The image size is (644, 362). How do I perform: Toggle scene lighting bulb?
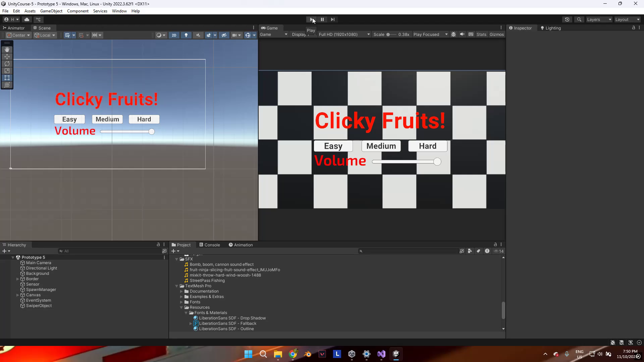[x=186, y=35]
